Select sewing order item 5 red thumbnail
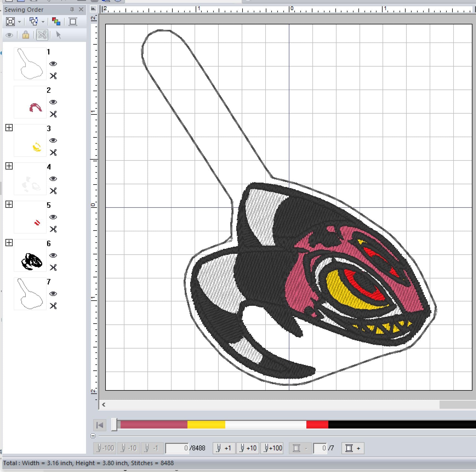 tap(30, 217)
